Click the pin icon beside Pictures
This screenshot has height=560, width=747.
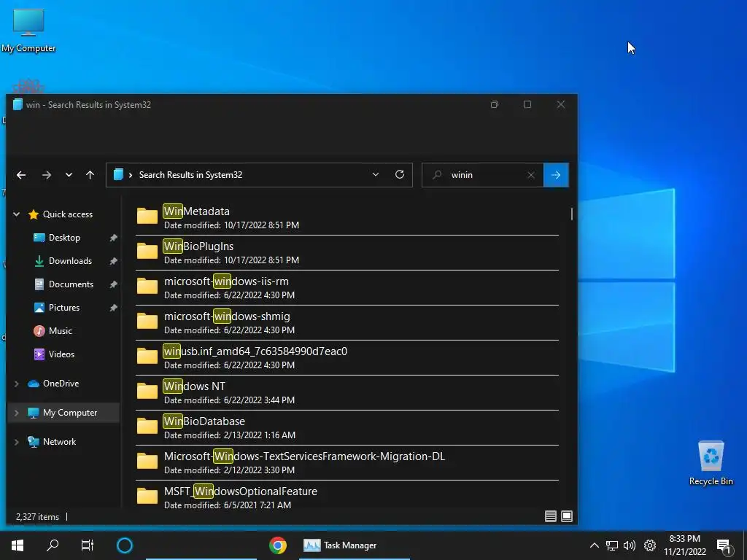point(113,308)
